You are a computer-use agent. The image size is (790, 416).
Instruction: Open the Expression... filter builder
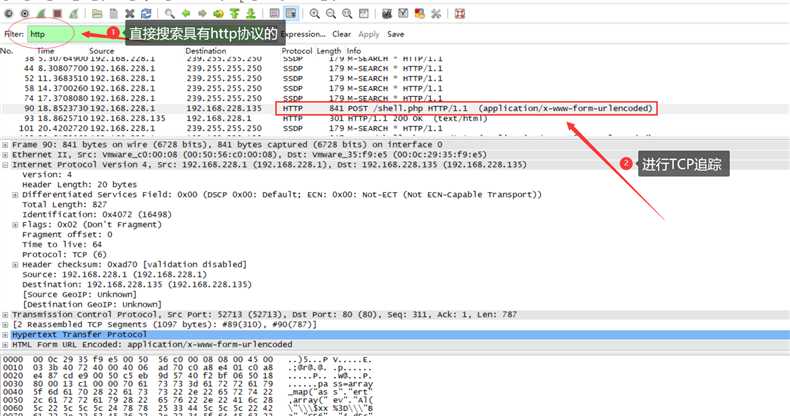303,34
